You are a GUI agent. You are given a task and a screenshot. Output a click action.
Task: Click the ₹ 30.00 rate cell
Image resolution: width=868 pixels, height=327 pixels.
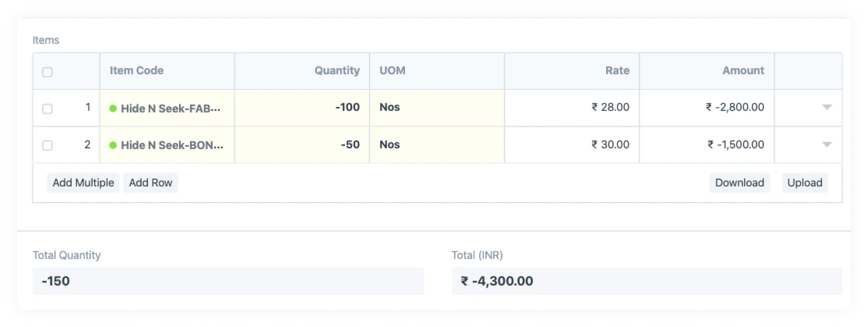click(x=571, y=145)
